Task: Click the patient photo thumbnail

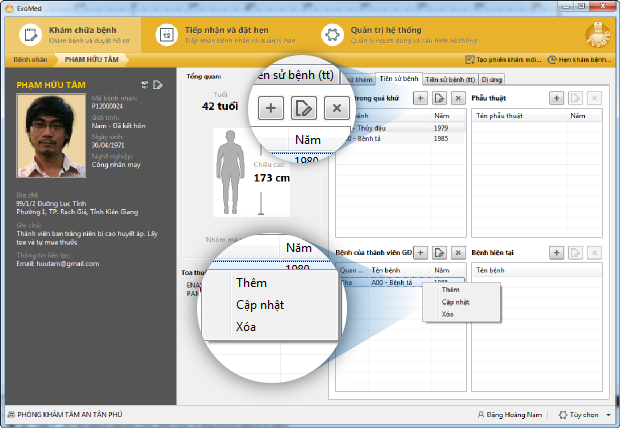Action: pos(51,135)
